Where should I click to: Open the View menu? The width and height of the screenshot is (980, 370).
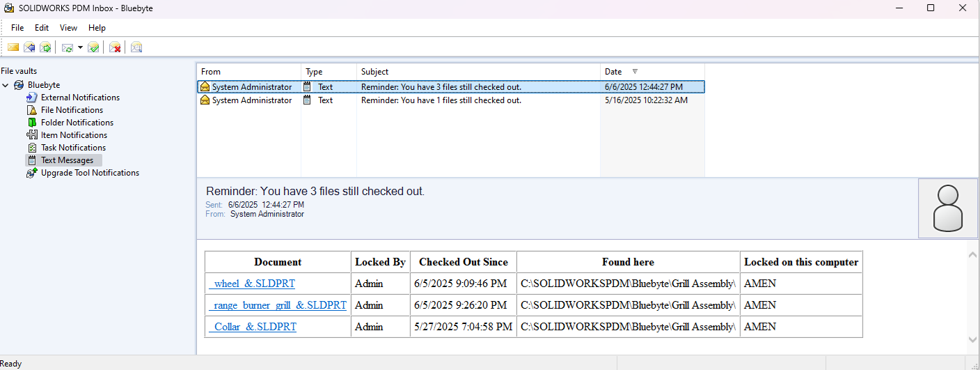pos(68,28)
